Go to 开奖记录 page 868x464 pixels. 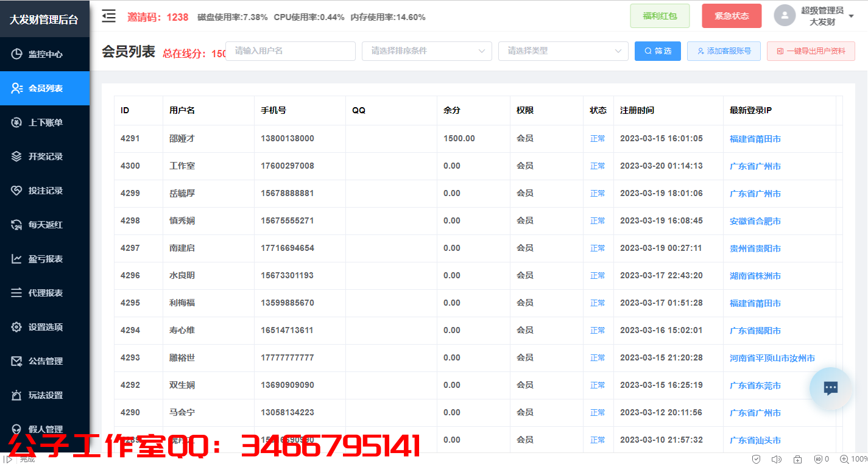45,156
